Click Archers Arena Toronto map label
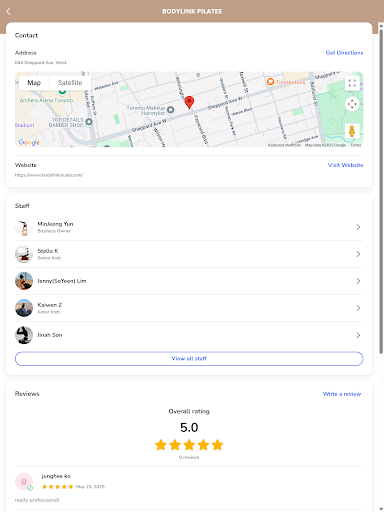 click(x=46, y=100)
